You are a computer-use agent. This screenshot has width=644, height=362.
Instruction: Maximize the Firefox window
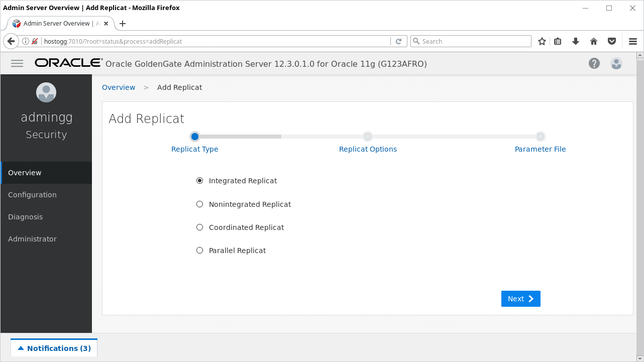[609, 8]
